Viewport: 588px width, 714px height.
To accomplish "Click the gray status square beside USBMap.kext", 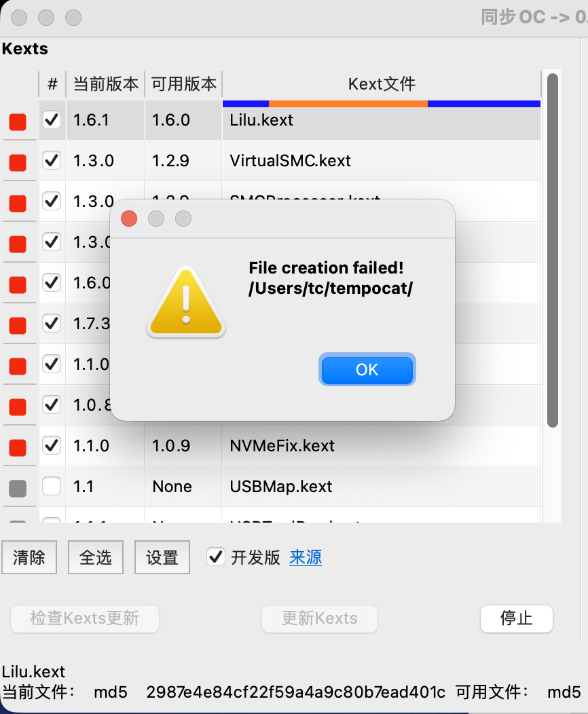I will (x=18, y=488).
